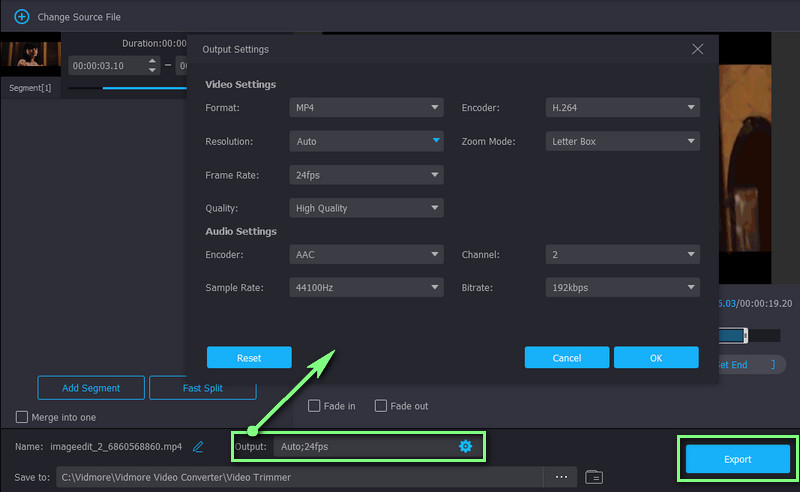Close the Output Settings dialog

(x=697, y=48)
